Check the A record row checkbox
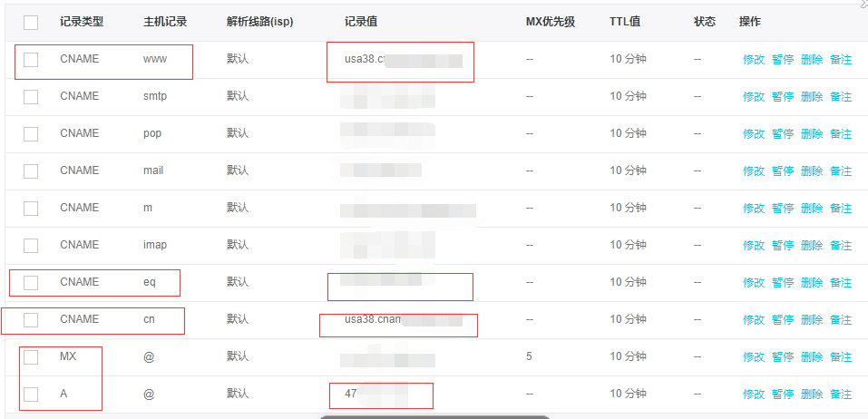Viewport: 868px width, 419px height. pos(31,395)
